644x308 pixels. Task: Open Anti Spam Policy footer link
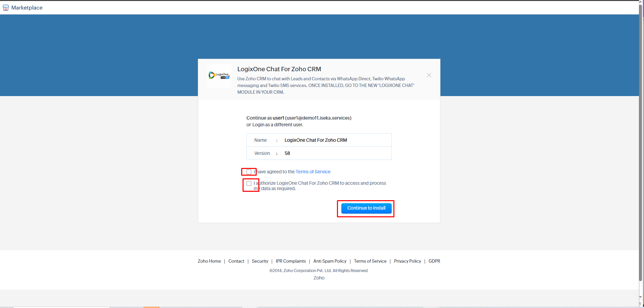pos(330,261)
